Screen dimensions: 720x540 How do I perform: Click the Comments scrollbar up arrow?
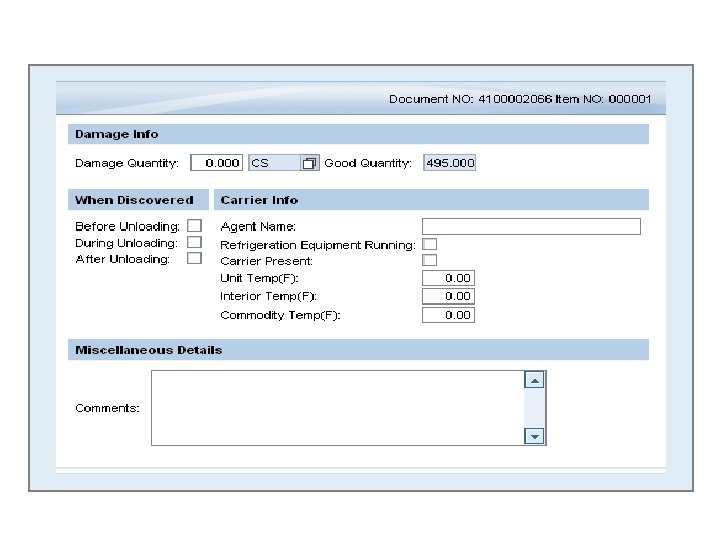point(534,380)
